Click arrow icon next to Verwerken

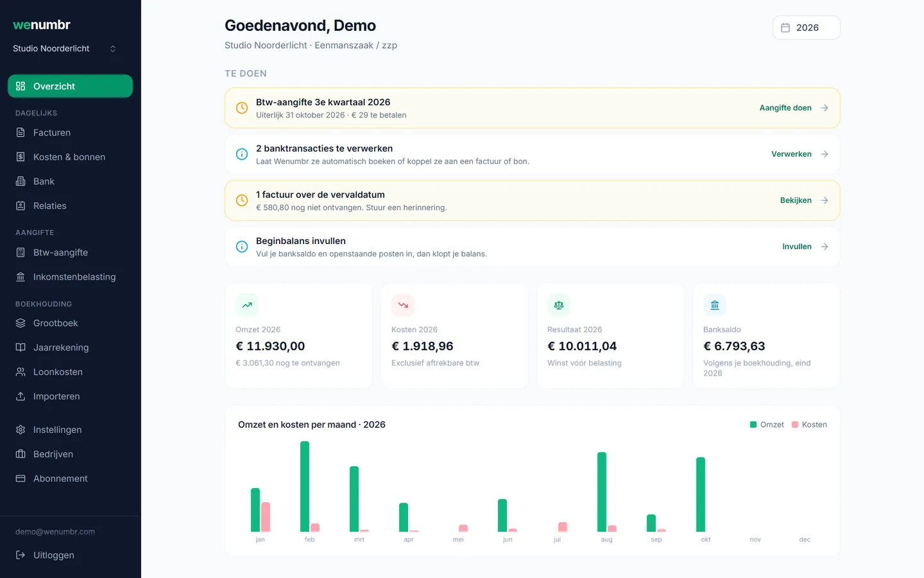[825, 154]
